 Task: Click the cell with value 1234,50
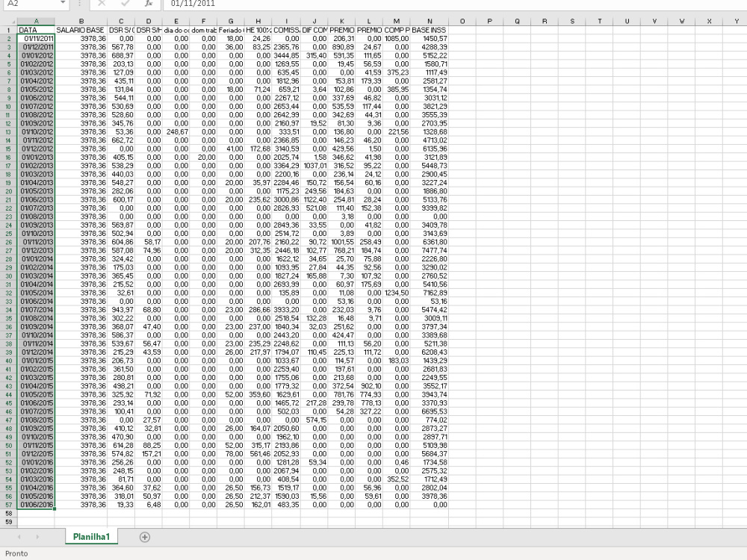pyautogui.click(x=397, y=293)
